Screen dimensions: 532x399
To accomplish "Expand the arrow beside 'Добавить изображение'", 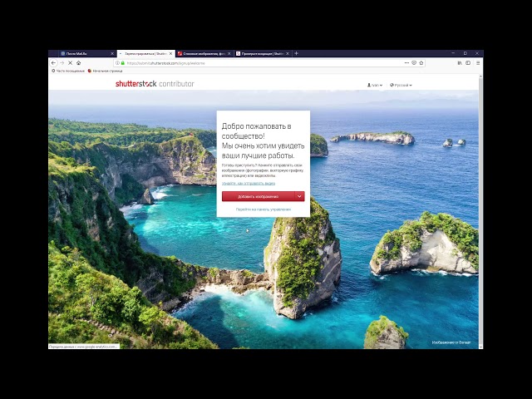I will coord(299,196).
